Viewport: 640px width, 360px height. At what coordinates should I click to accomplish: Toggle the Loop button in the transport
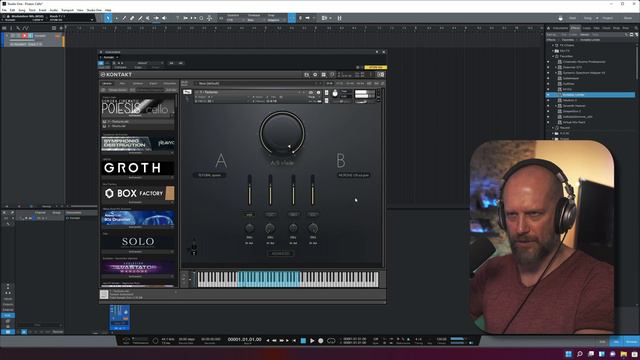click(331, 340)
